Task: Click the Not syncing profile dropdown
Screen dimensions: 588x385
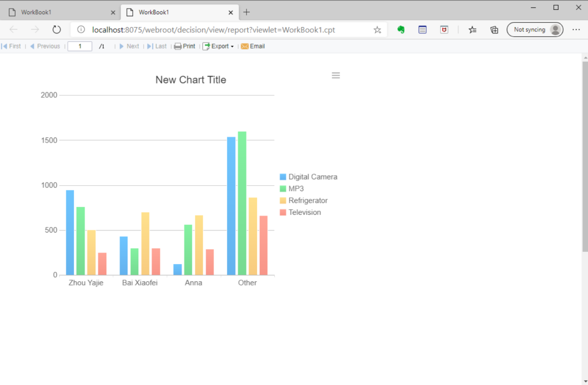Action: coord(535,29)
